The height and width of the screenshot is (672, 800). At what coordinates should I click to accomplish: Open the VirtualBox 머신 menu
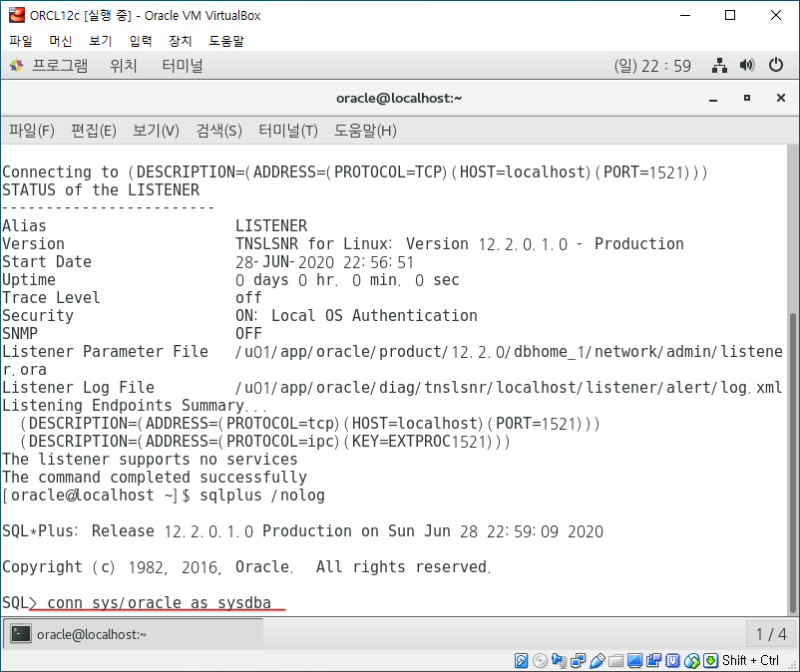click(x=61, y=41)
